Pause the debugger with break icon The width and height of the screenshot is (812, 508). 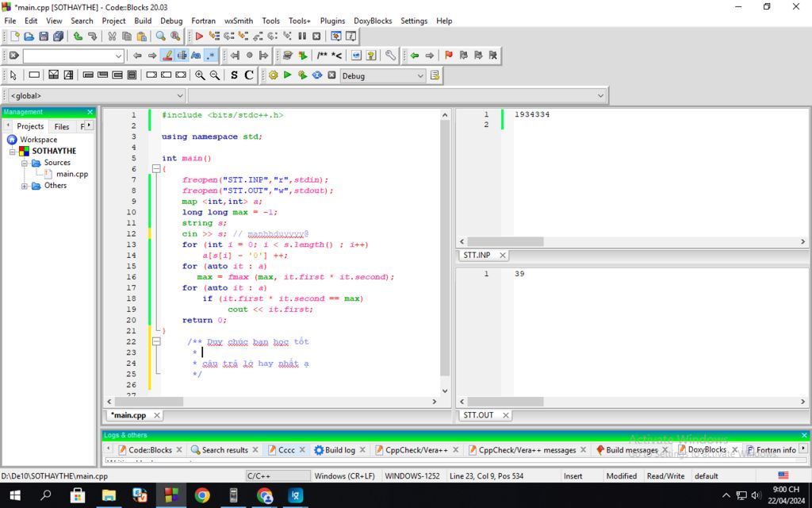tap(302, 37)
